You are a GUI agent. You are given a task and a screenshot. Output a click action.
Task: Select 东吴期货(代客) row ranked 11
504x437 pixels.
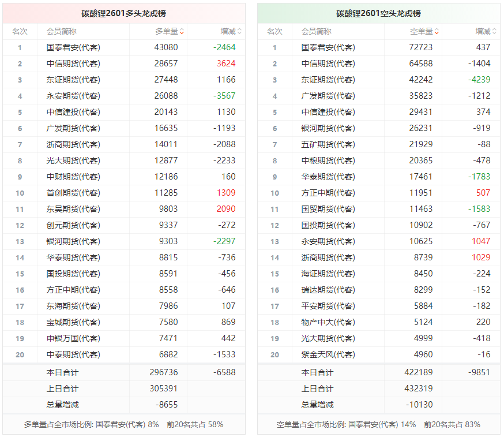coord(124,209)
